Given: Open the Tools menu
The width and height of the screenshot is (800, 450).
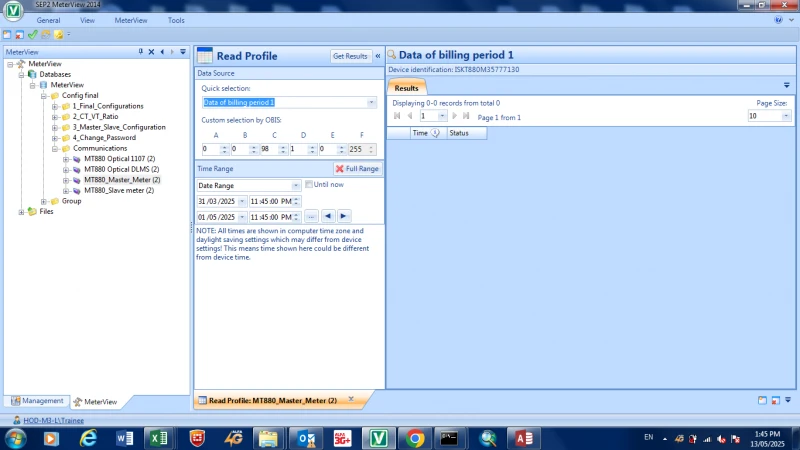Looking at the screenshot, I should [176, 20].
